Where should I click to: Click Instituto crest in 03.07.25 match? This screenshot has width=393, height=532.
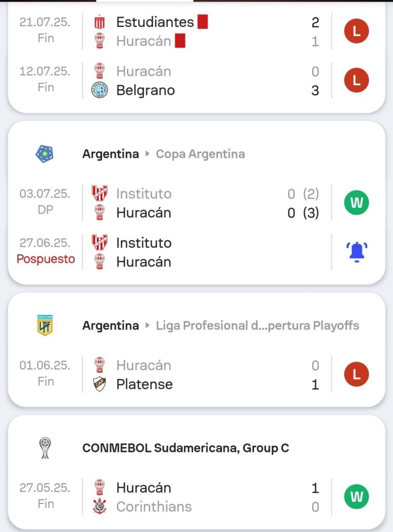pos(99,193)
